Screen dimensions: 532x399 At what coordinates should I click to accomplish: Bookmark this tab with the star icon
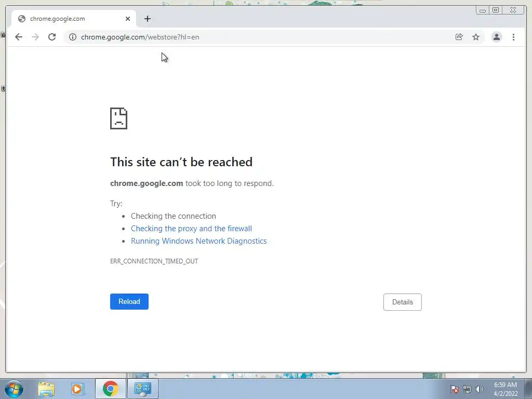[476, 37]
